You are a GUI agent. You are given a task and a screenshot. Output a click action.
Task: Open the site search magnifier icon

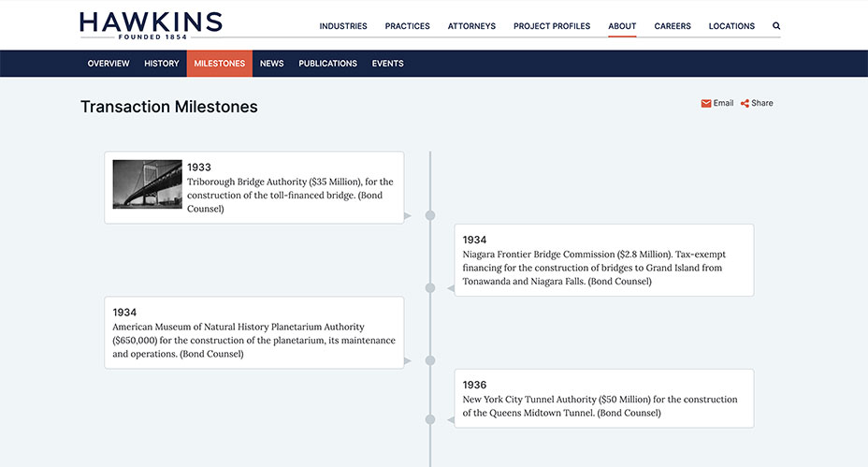click(x=776, y=25)
